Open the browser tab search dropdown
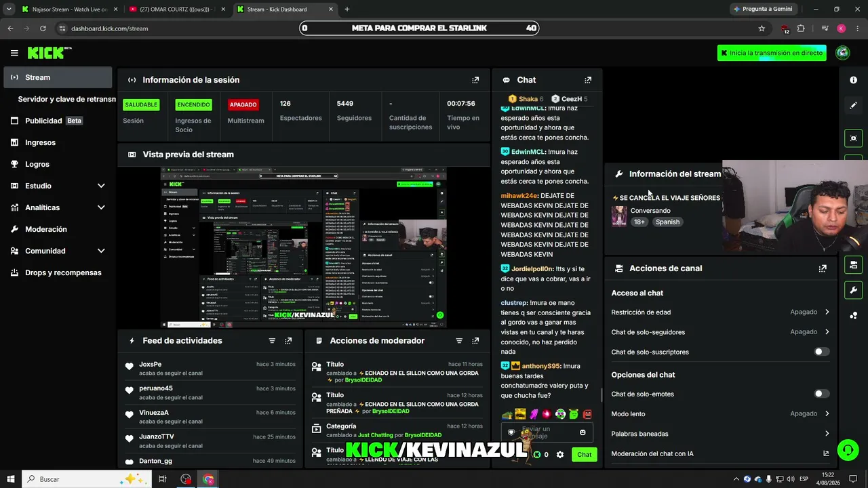 click(x=9, y=9)
